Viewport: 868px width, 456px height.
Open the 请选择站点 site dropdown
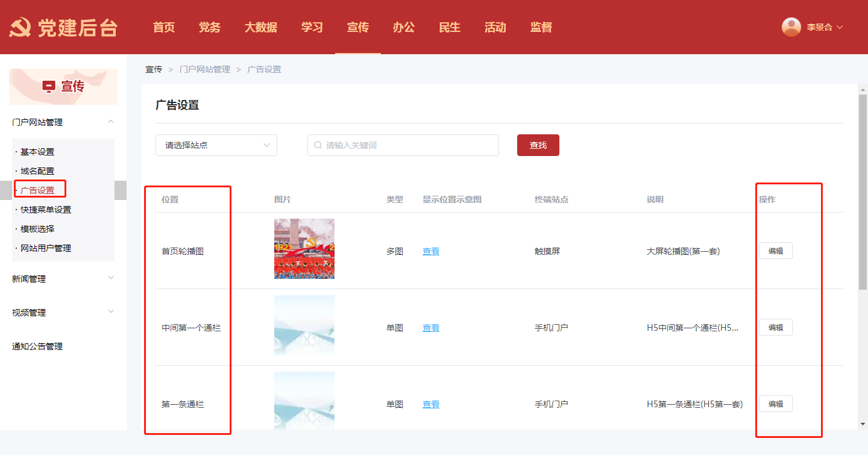[x=216, y=145]
